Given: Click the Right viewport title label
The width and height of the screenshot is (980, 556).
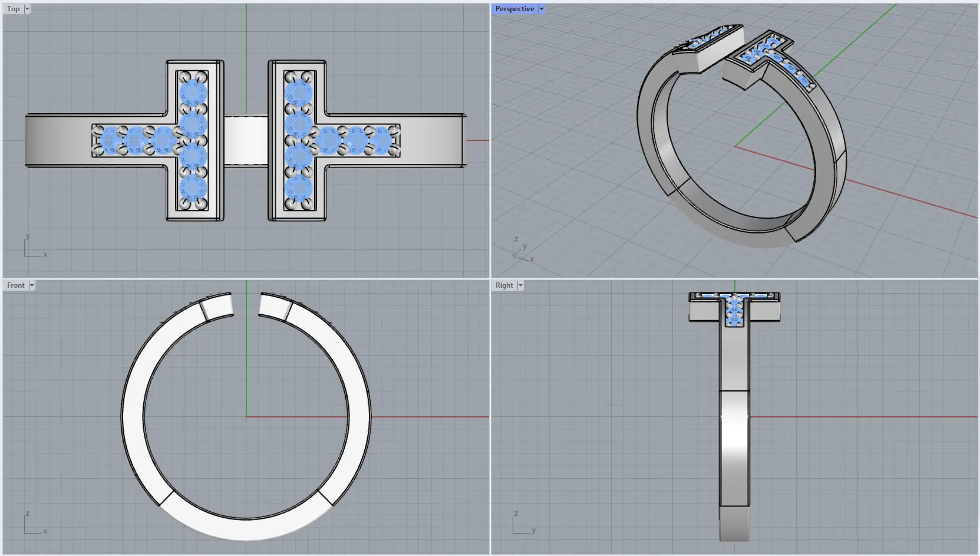Looking at the screenshot, I should (504, 285).
